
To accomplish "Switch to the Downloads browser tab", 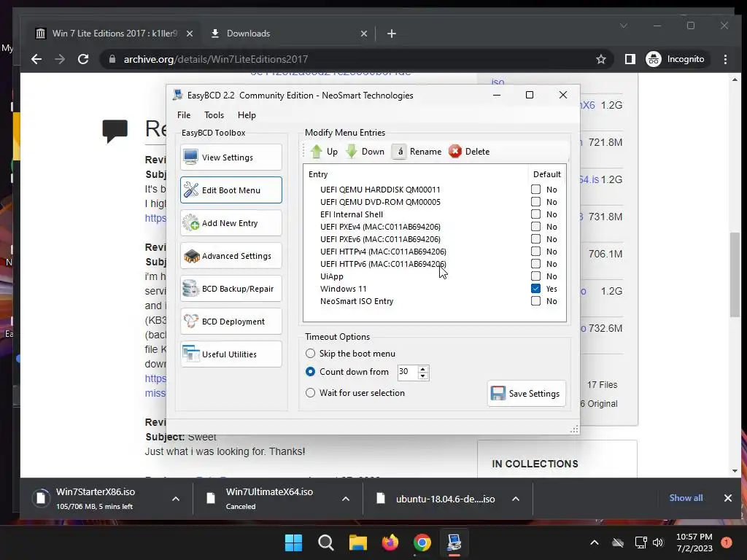I will pyautogui.click(x=289, y=34).
